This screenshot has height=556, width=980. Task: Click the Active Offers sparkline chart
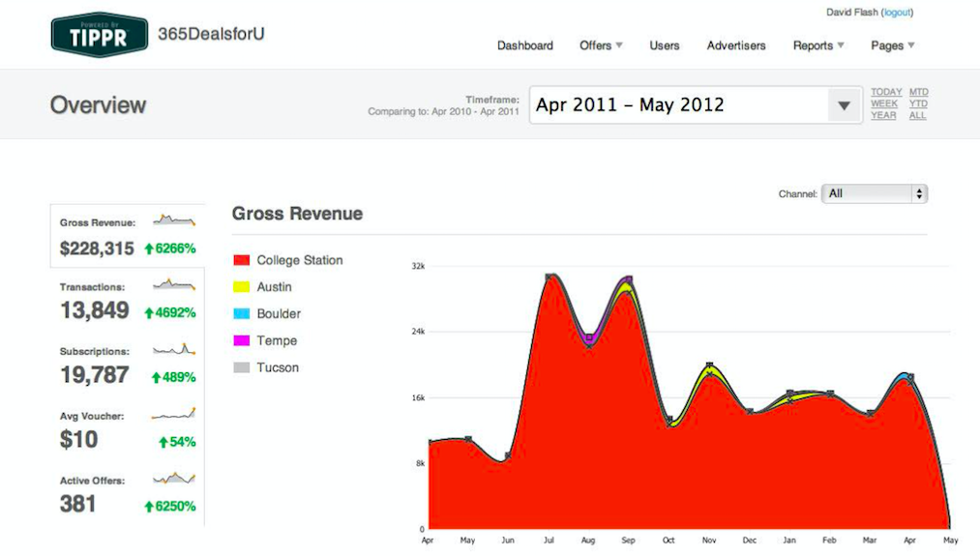174,478
